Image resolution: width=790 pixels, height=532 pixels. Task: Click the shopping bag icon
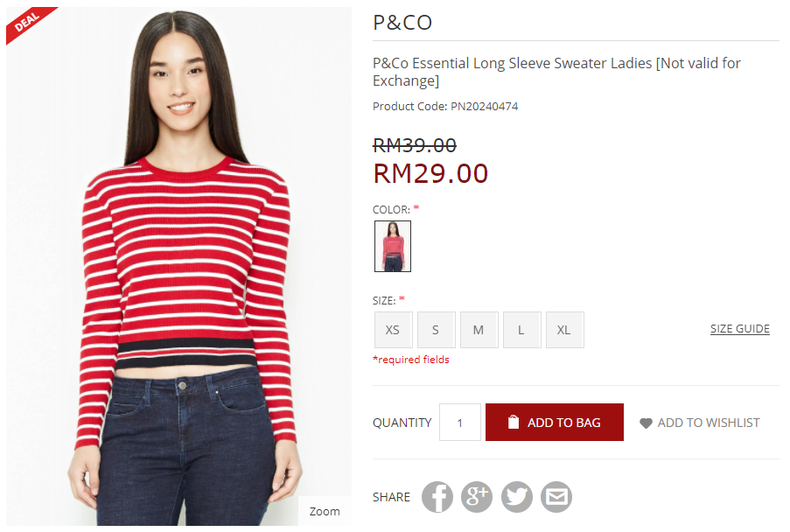[x=513, y=422]
